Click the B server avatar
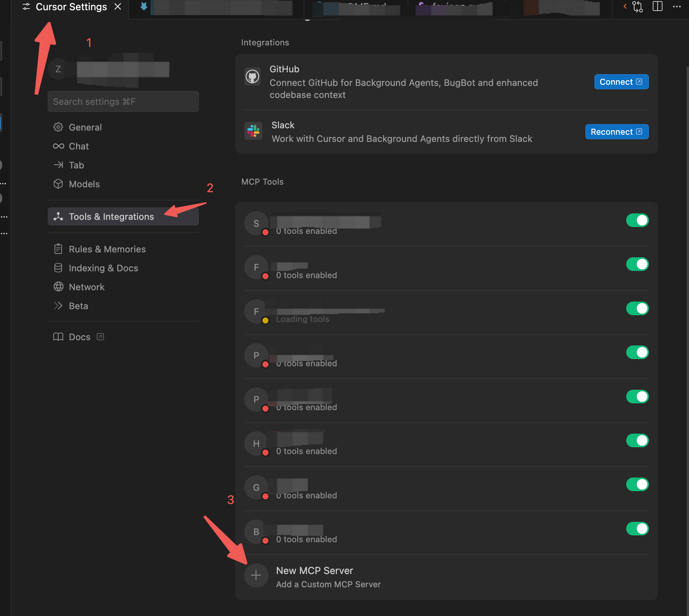Image resolution: width=689 pixels, height=616 pixels. (x=256, y=532)
